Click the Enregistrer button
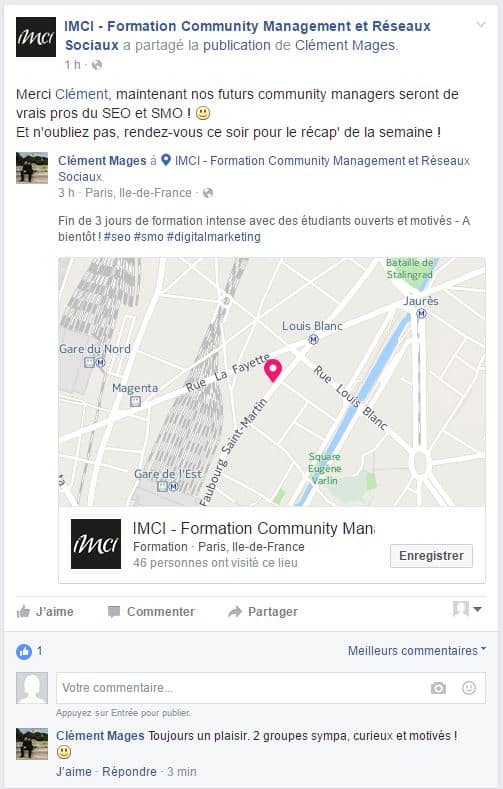The image size is (503, 789). tap(431, 556)
